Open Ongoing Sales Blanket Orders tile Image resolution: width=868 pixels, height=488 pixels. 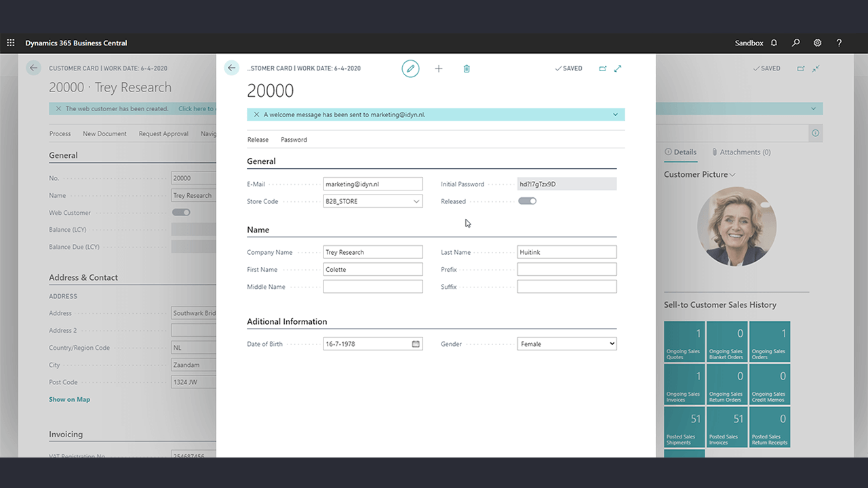727,342
